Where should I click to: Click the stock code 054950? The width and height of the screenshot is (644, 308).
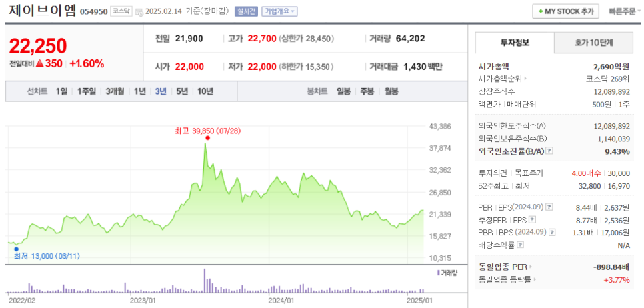[93, 12]
